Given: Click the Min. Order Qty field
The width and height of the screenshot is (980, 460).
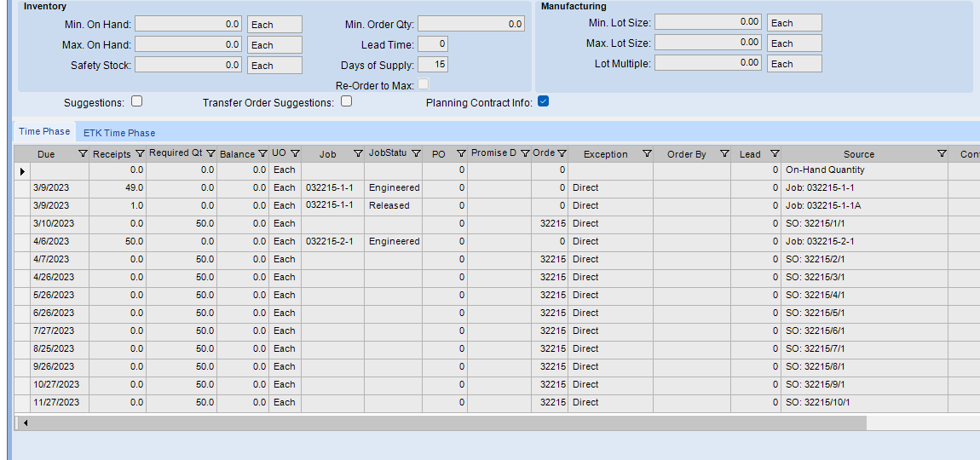Looking at the screenshot, I should (x=470, y=24).
